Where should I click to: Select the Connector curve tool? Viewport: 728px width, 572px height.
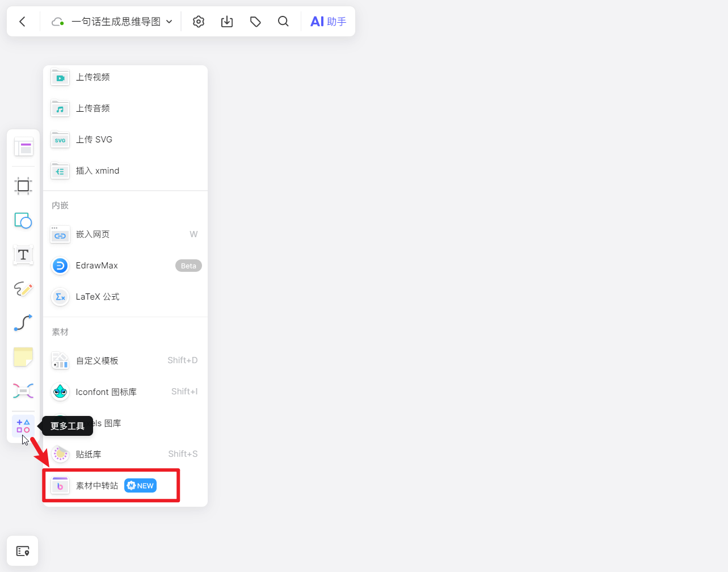click(23, 323)
